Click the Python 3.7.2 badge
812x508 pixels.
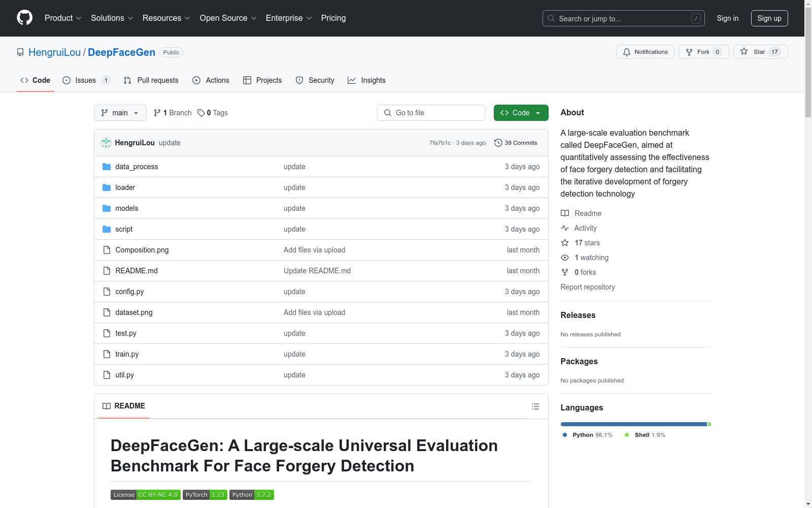pos(252,495)
